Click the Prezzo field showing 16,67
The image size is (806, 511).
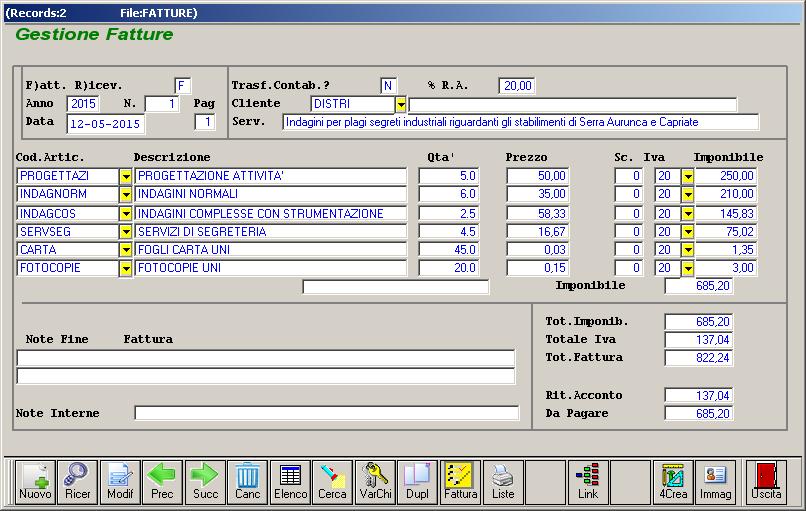[x=537, y=232]
